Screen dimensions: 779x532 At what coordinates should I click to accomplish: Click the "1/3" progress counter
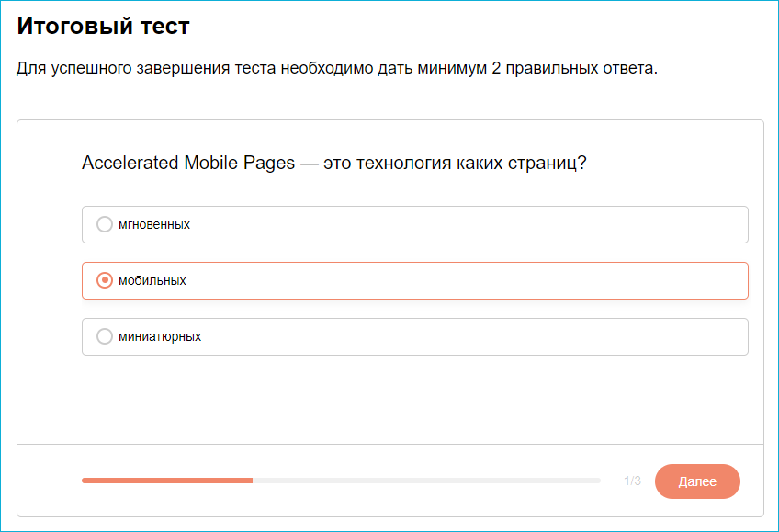click(632, 481)
